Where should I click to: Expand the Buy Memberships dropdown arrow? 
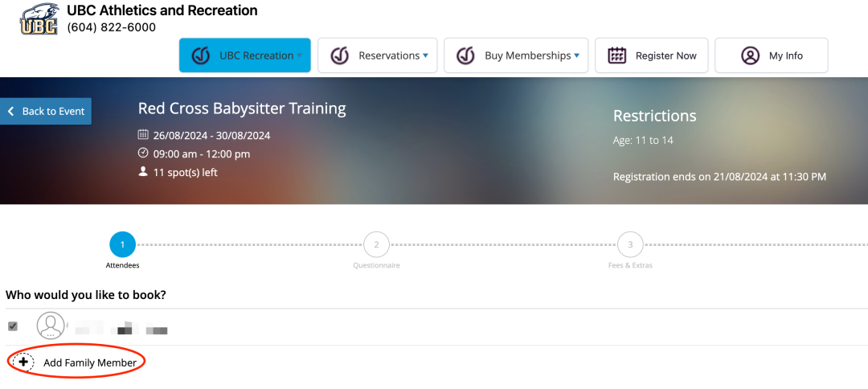coord(576,56)
